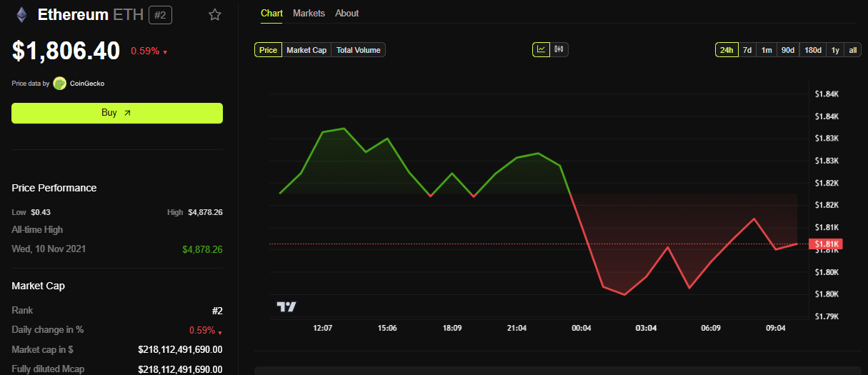Select the 90d time range

(788, 50)
